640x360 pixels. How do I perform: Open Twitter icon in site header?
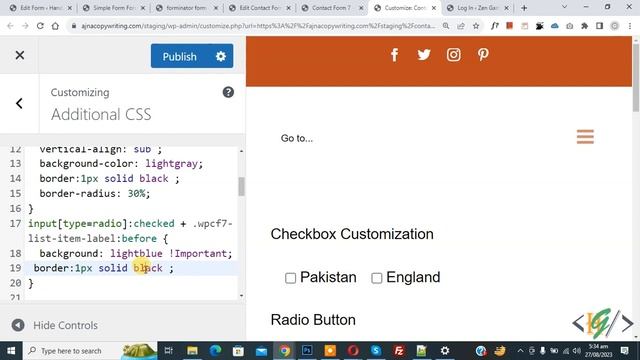pyautogui.click(x=424, y=55)
